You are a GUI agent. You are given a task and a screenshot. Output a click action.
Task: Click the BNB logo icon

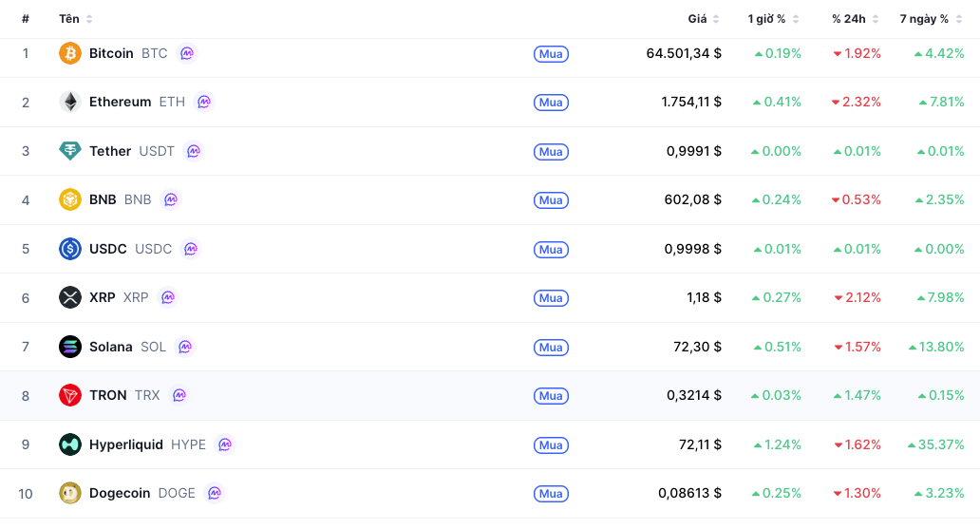pos(70,199)
